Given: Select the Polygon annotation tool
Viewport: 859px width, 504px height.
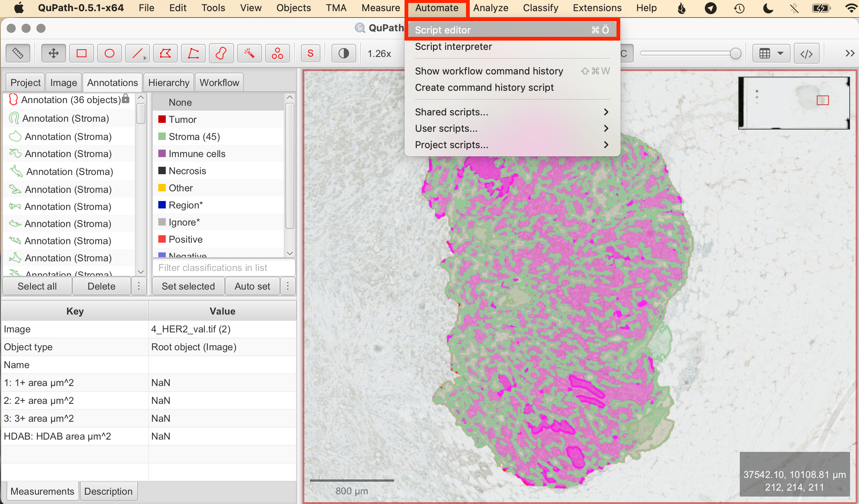Looking at the screenshot, I should coord(165,54).
